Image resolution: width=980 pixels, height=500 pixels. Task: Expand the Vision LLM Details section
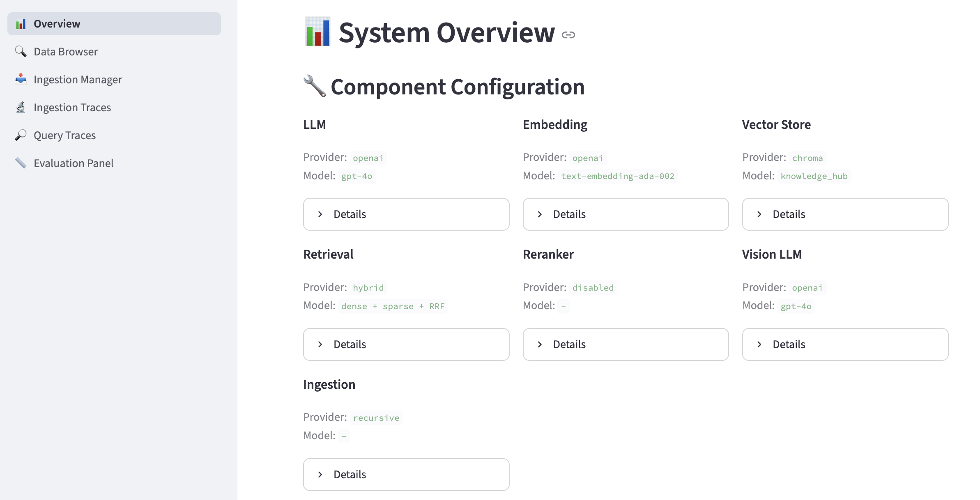coord(845,344)
